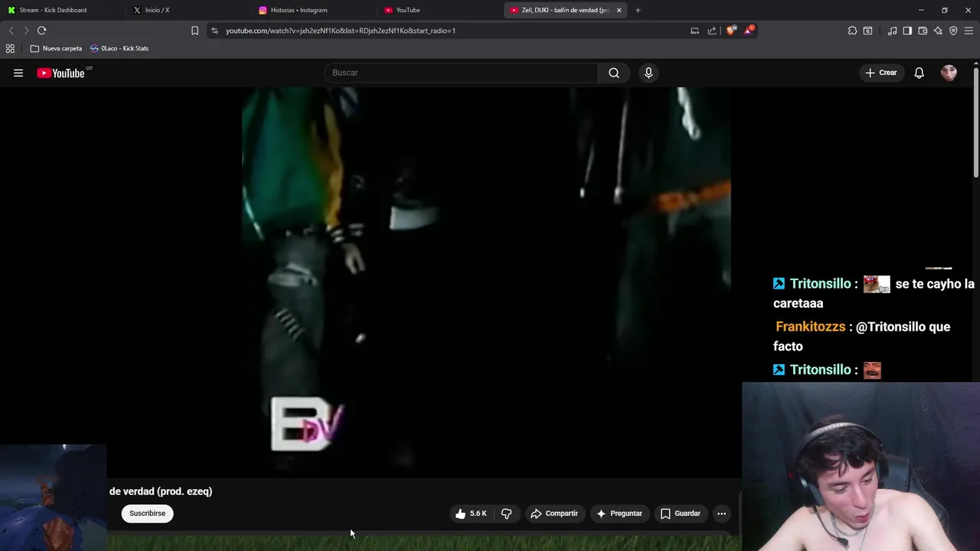Image resolution: width=980 pixels, height=551 pixels.
Task: Click the magnifying glass search button
Action: [614, 73]
